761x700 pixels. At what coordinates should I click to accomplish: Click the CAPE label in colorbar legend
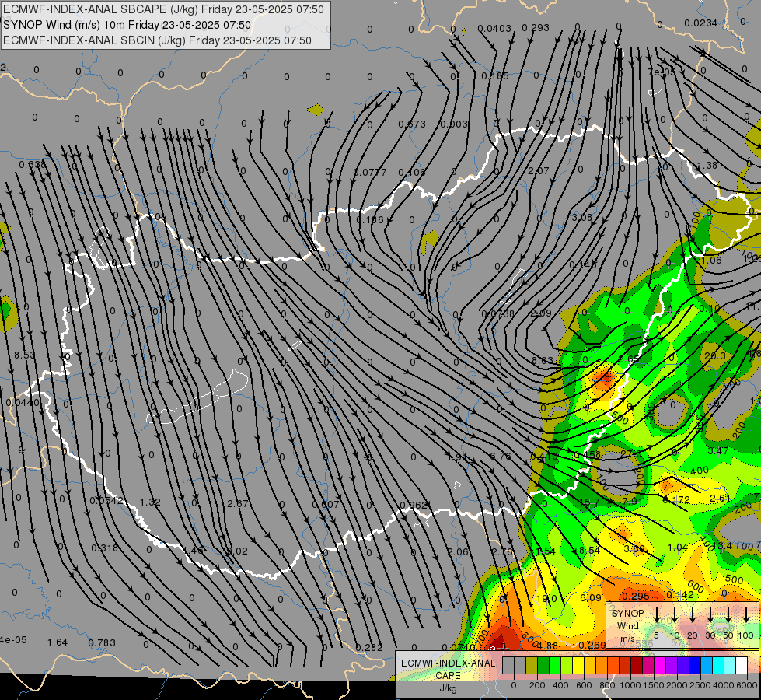click(x=448, y=676)
